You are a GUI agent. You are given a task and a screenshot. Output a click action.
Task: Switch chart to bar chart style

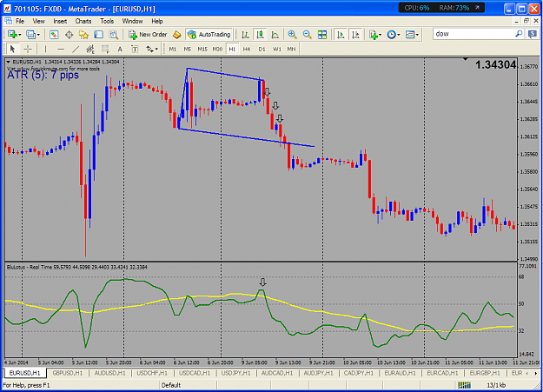[245, 34]
